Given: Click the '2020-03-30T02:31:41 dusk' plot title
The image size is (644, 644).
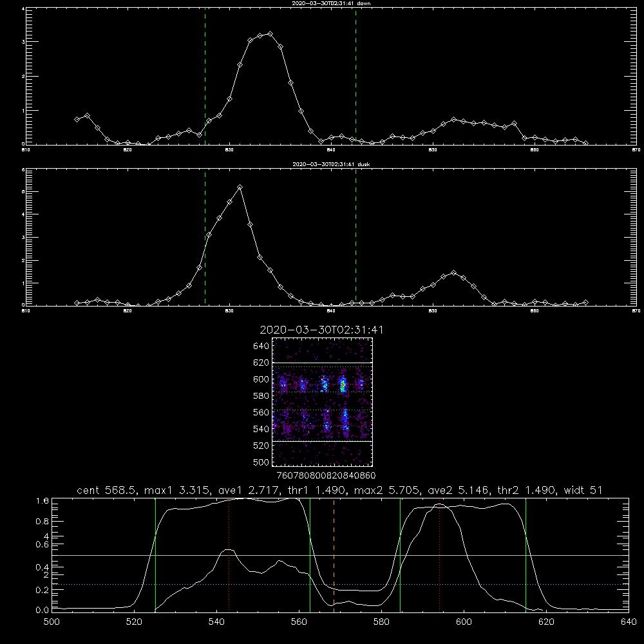Looking at the screenshot, I should 331,164.
